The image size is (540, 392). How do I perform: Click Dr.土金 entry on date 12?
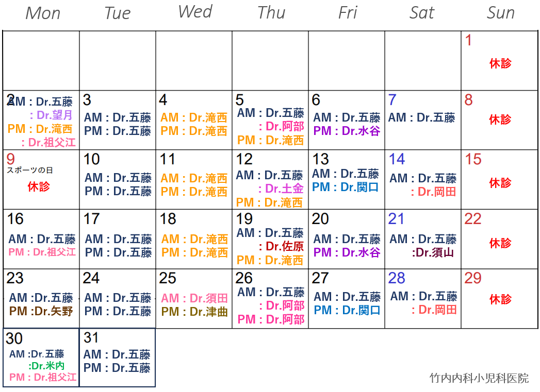[x=281, y=189]
